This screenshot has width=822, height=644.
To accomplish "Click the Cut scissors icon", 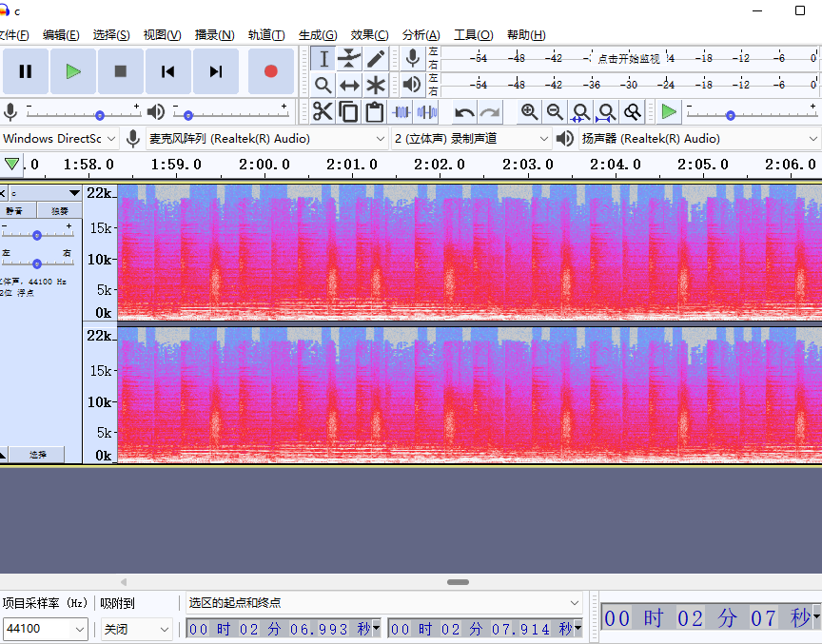I will [x=323, y=112].
